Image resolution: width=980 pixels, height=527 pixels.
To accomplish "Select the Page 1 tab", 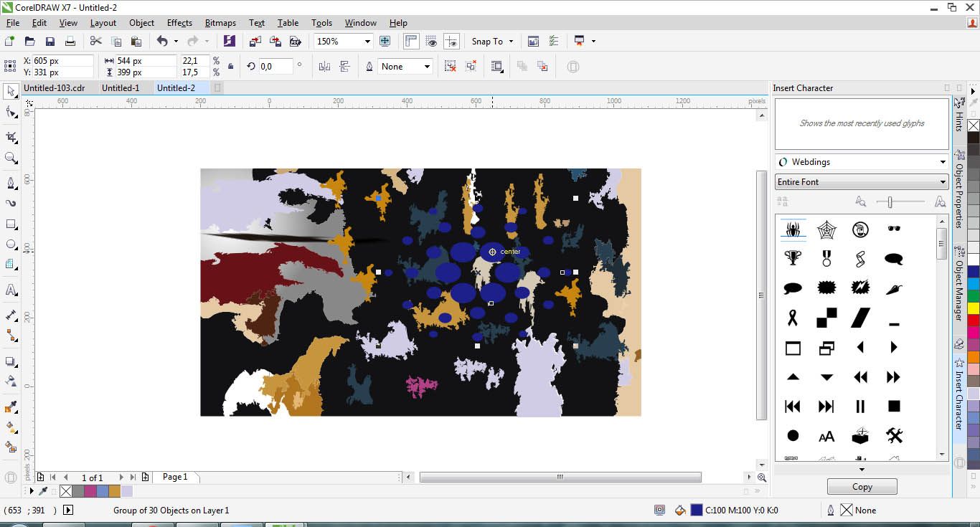I will (x=175, y=477).
